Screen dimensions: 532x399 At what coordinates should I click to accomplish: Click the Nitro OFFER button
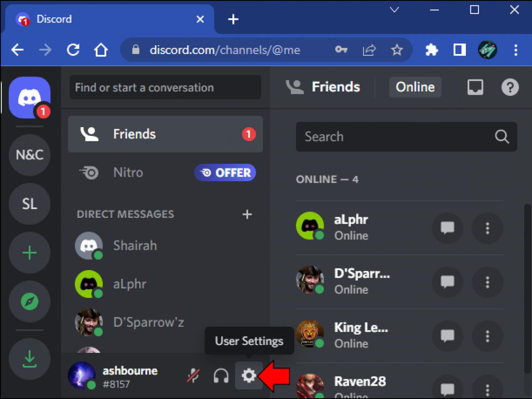[x=225, y=172]
